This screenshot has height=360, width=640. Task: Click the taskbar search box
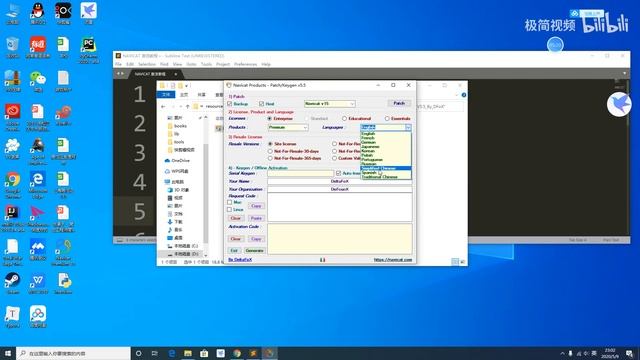point(73,353)
